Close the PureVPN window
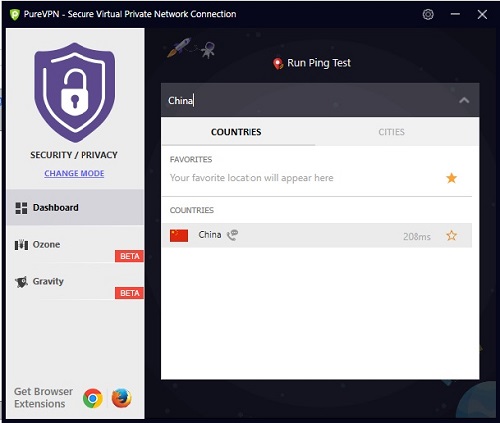This screenshot has height=423, width=500. pyautogui.click(x=482, y=14)
